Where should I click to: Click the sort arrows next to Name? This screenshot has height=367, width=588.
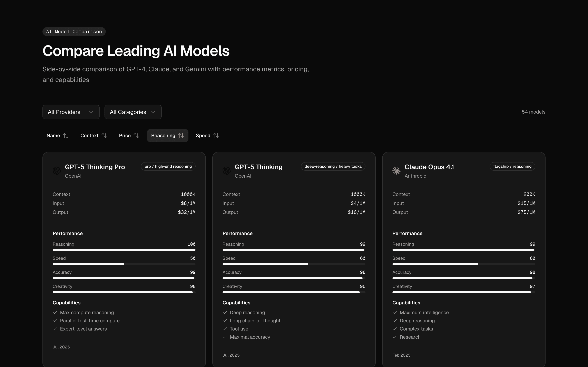(66, 135)
